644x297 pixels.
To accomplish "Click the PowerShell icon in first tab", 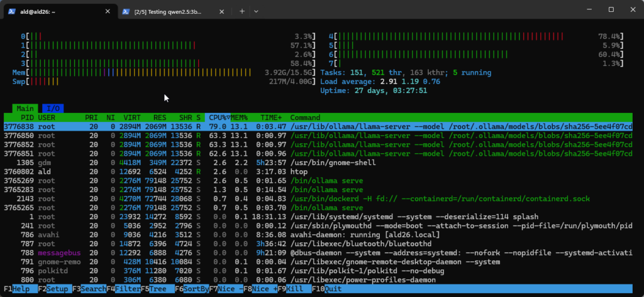I will (x=13, y=11).
